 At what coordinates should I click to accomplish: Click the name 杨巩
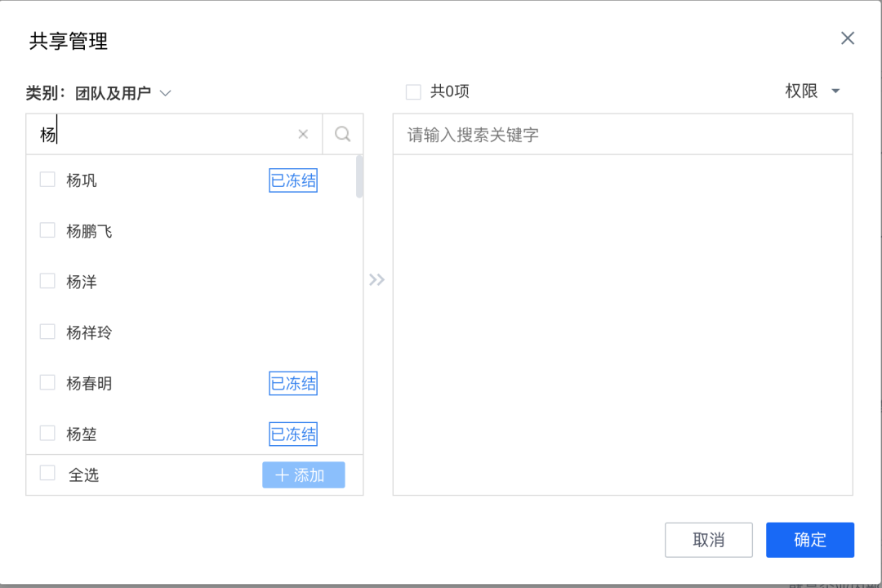[x=82, y=180]
